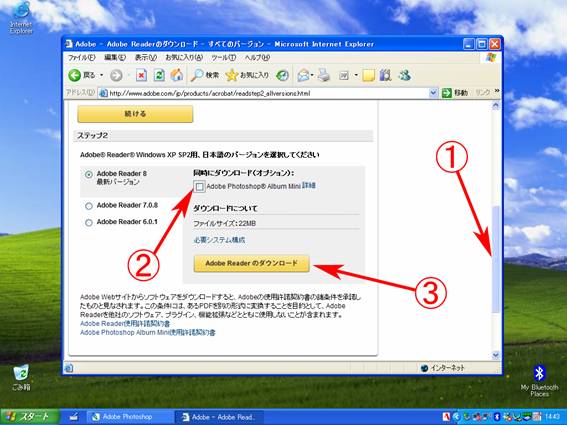Click the vertical scrollbar thumb
This screenshot has height=425, width=567.
pos(496,259)
